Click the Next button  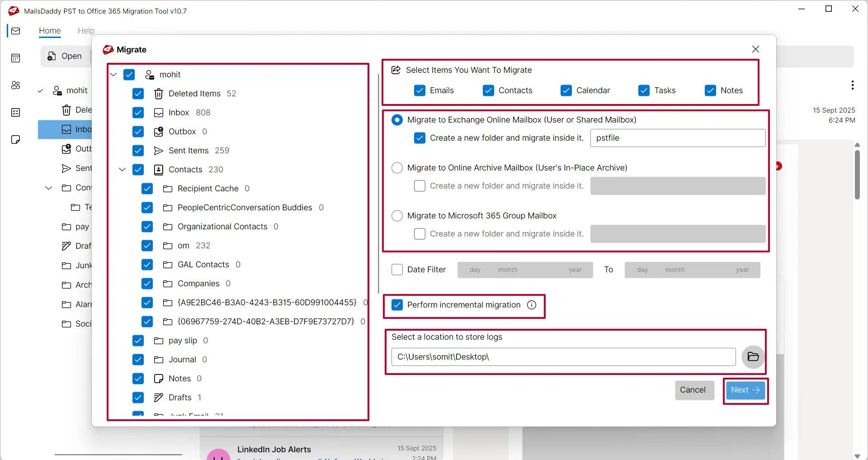(745, 390)
